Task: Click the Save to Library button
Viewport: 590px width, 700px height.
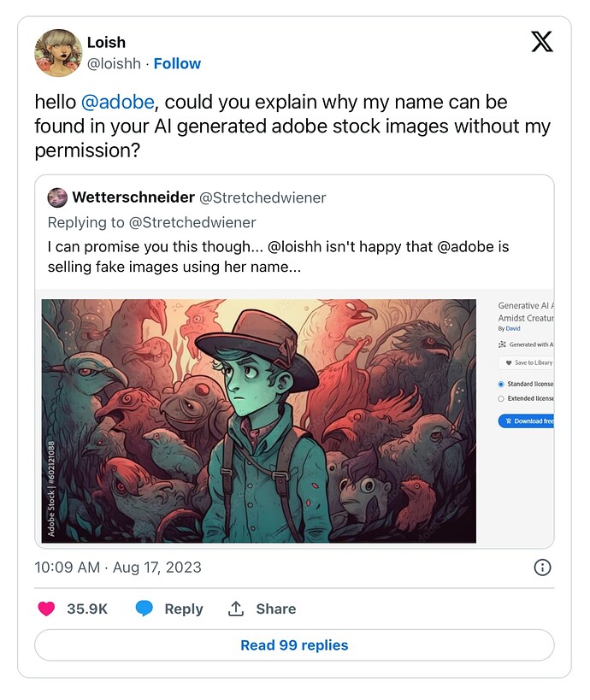Action: coord(526,362)
